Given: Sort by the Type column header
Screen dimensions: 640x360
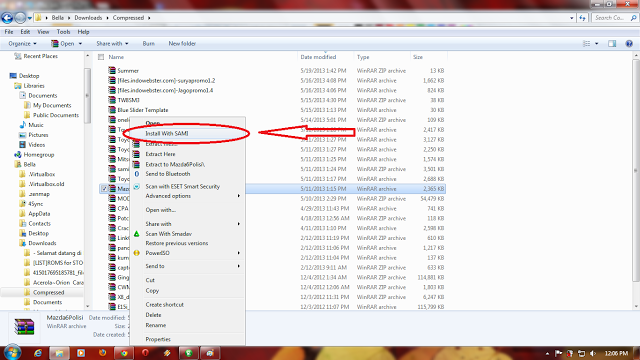Looking at the screenshot, I should coord(363,57).
